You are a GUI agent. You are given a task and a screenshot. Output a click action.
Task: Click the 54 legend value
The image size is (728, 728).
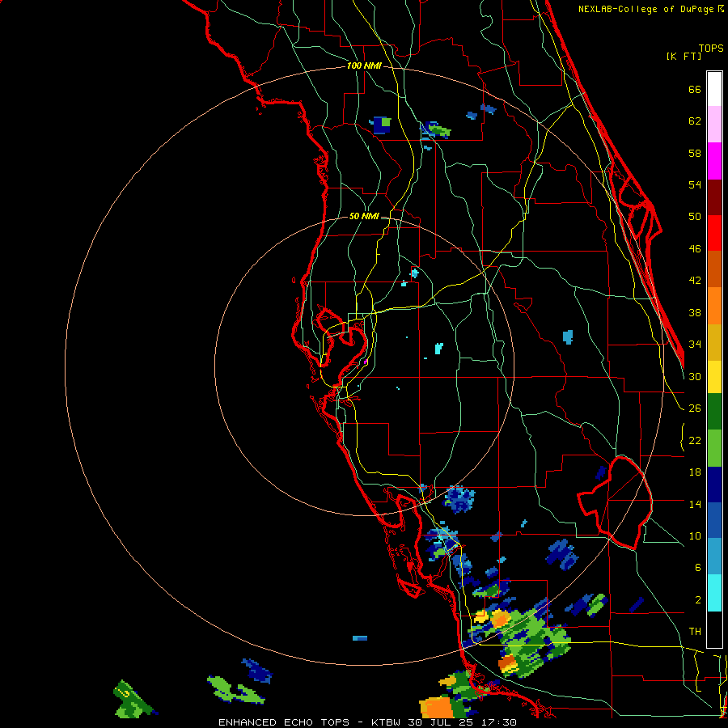tap(695, 184)
